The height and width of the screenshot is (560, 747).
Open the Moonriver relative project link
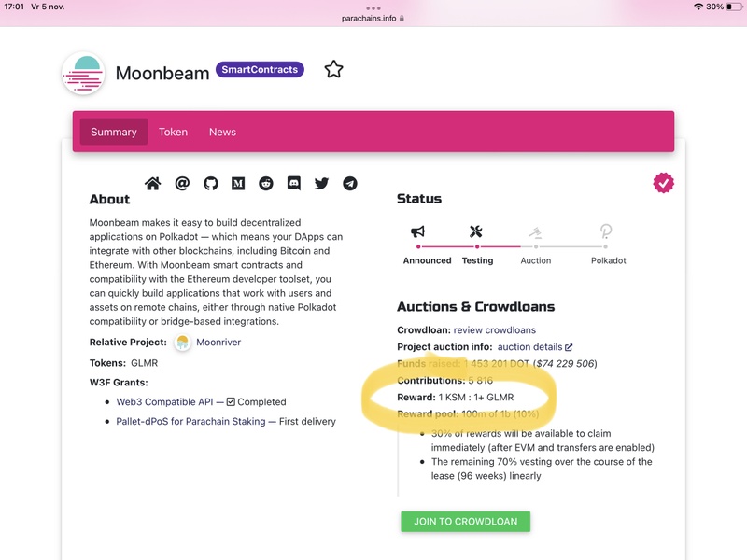pyautogui.click(x=218, y=343)
